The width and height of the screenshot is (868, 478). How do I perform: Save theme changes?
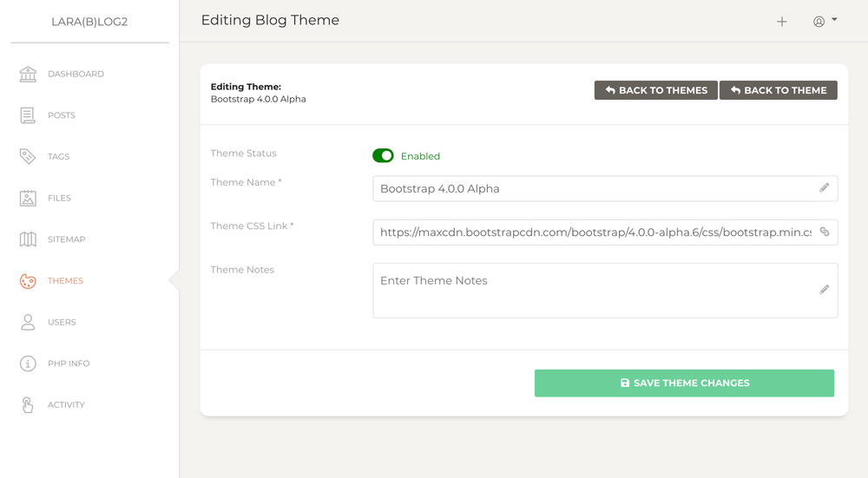(x=684, y=383)
